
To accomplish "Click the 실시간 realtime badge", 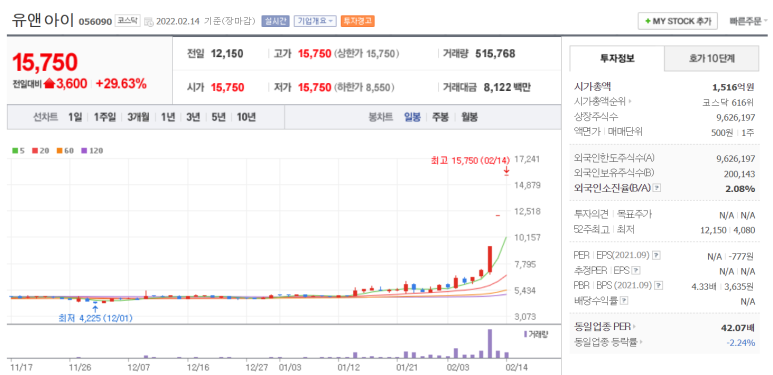I will [x=275, y=21].
